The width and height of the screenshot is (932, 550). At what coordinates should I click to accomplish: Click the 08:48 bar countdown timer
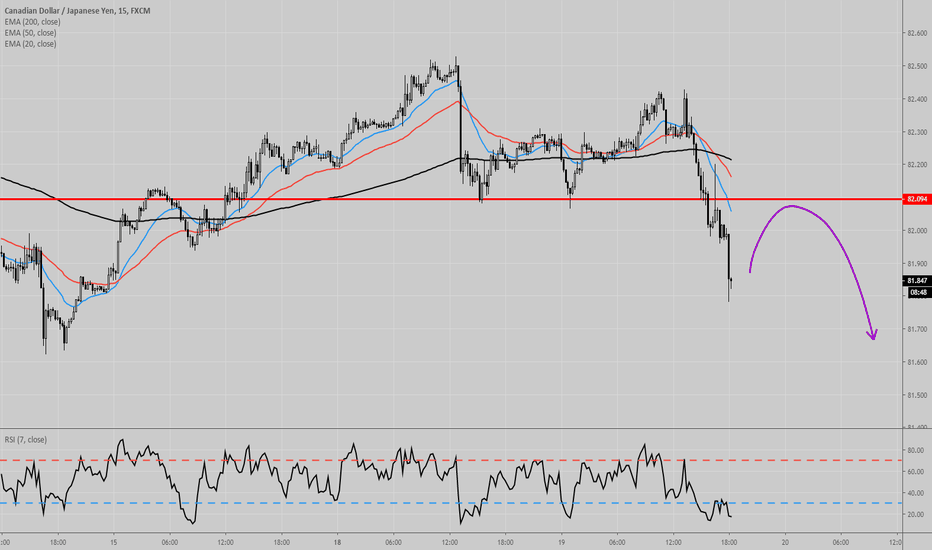[916, 293]
